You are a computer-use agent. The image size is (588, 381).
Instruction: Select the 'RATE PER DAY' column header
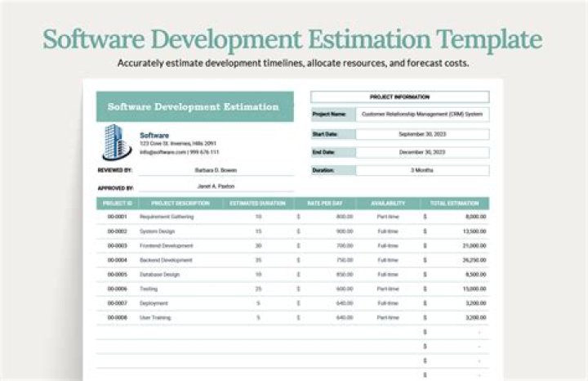coord(325,203)
